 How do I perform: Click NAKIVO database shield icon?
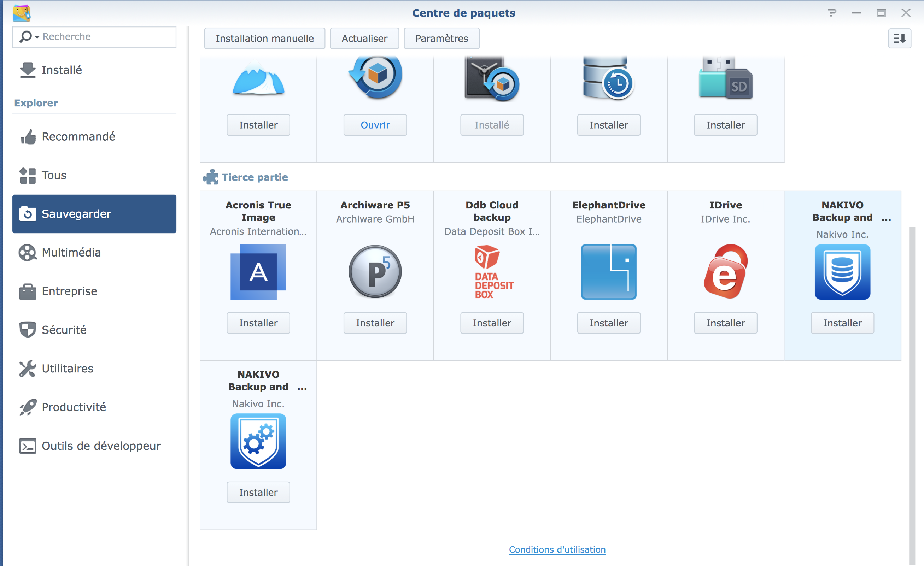pos(842,272)
